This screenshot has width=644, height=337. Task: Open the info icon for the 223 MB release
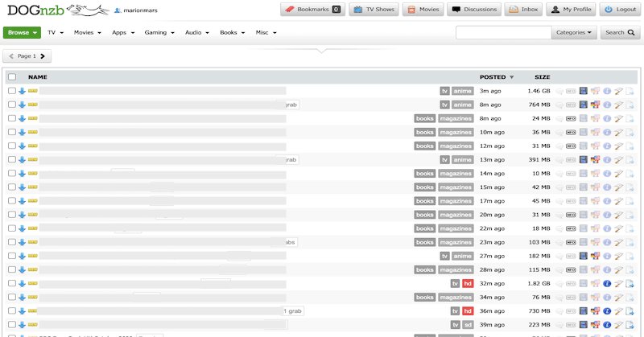coord(607,325)
